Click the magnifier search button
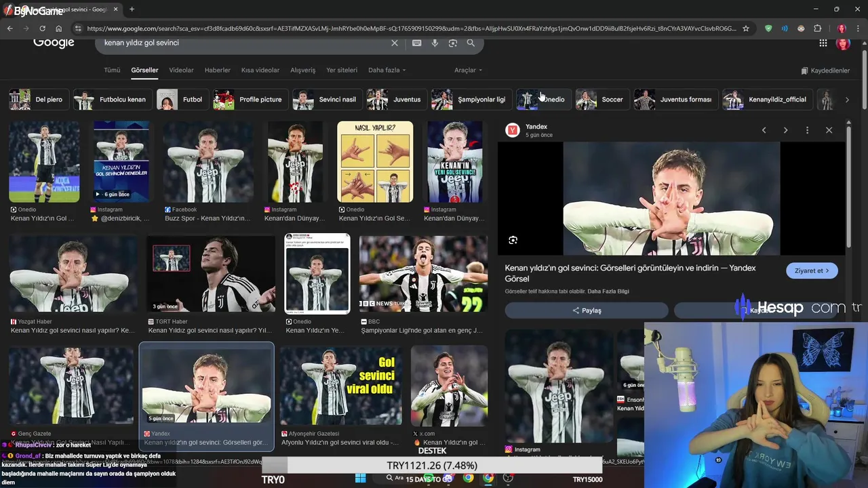The image size is (868, 488). click(471, 43)
